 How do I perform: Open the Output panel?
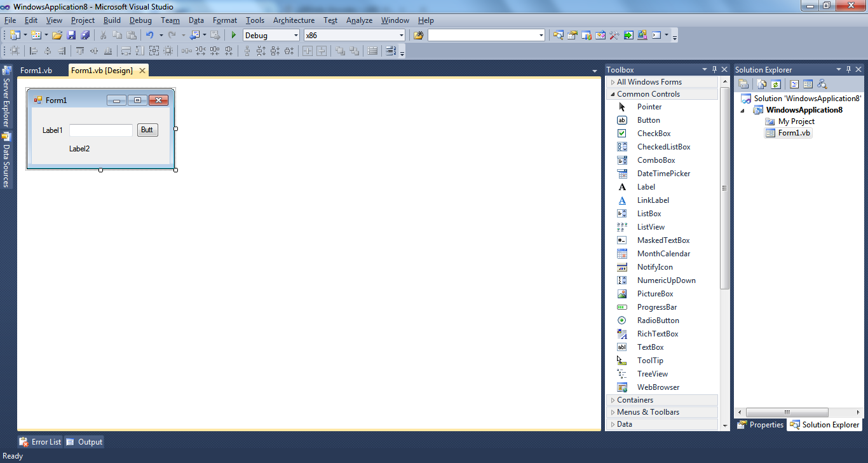pos(84,441)
